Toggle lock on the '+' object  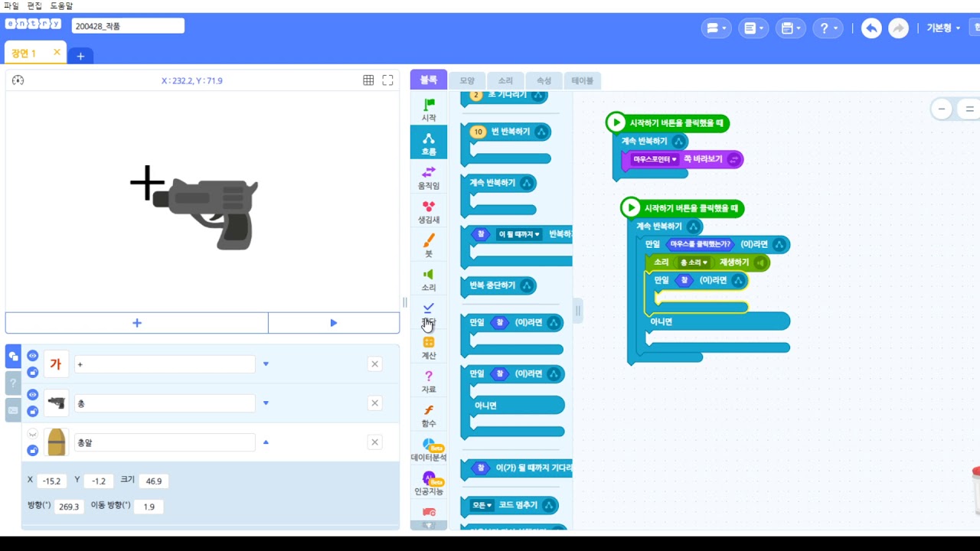[x=32, y=373]
